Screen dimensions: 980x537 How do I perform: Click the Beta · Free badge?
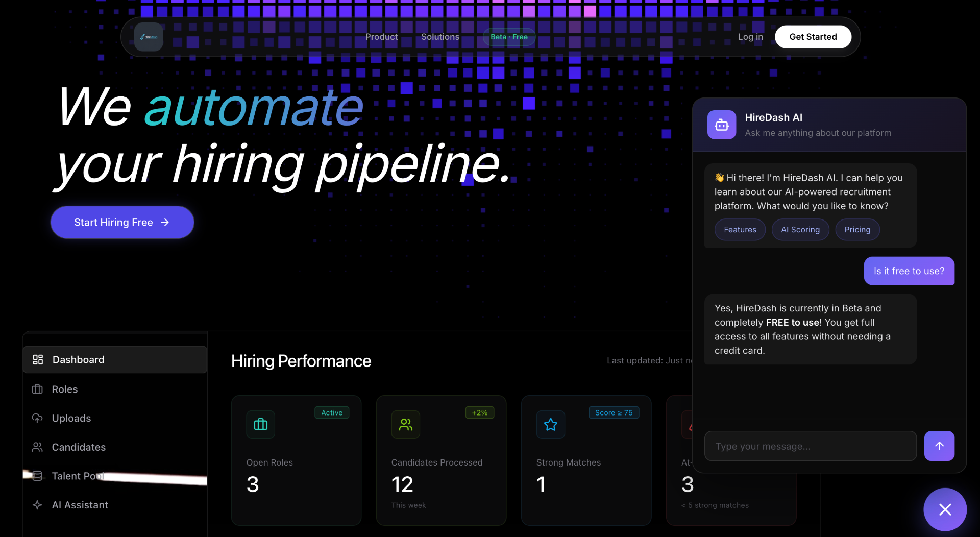point(509,37)
